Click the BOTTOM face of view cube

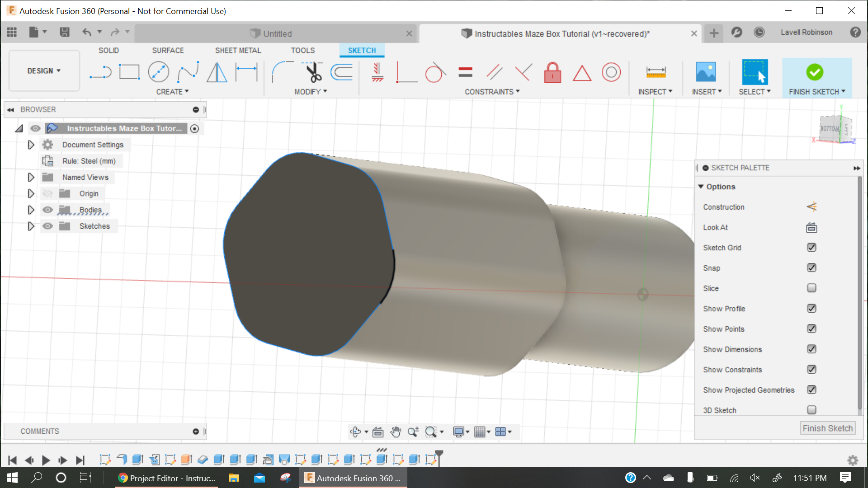coord(830,129)
